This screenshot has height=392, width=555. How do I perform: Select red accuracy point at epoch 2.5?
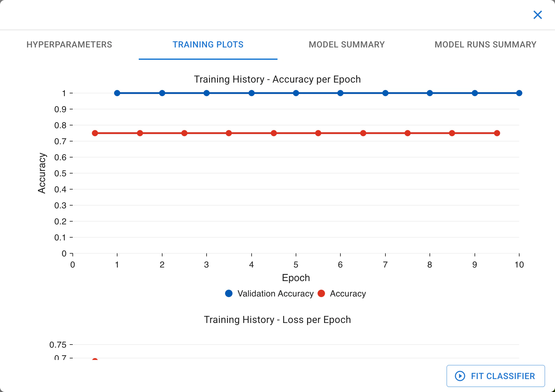coord(184,133)
